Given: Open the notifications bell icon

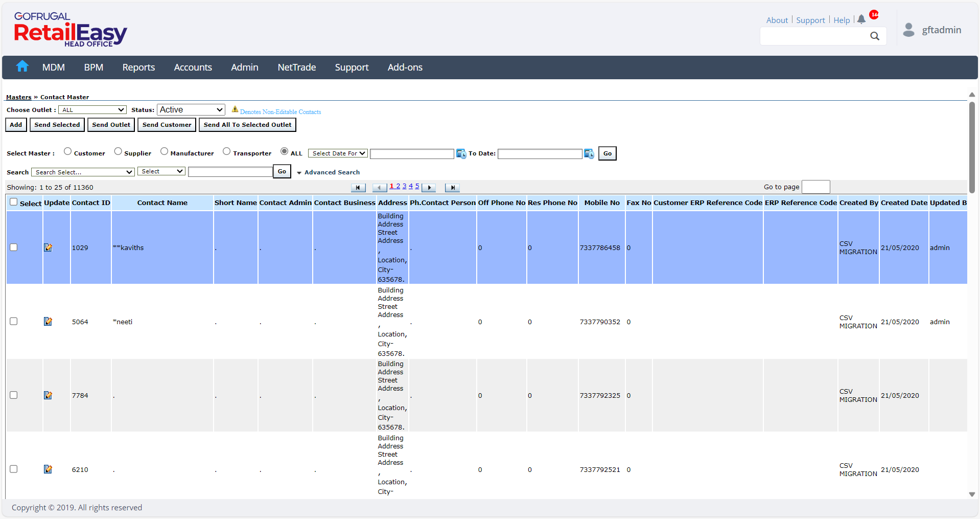Looking at the screenshot, I should (861, 19).
